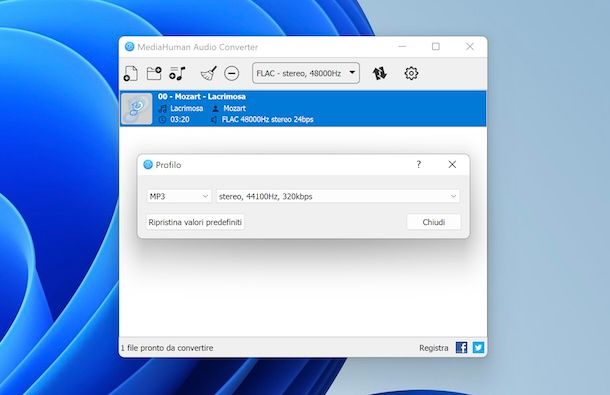Open the Facebook icon in status bar
This screenshot has height=395, width=610.
[461, 347]
